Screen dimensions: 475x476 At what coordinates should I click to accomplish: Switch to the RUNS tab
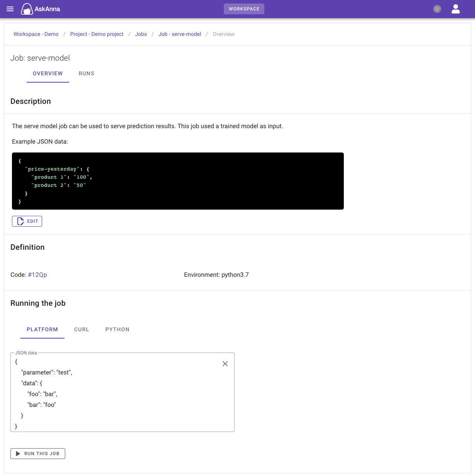[x=86, y=73]
